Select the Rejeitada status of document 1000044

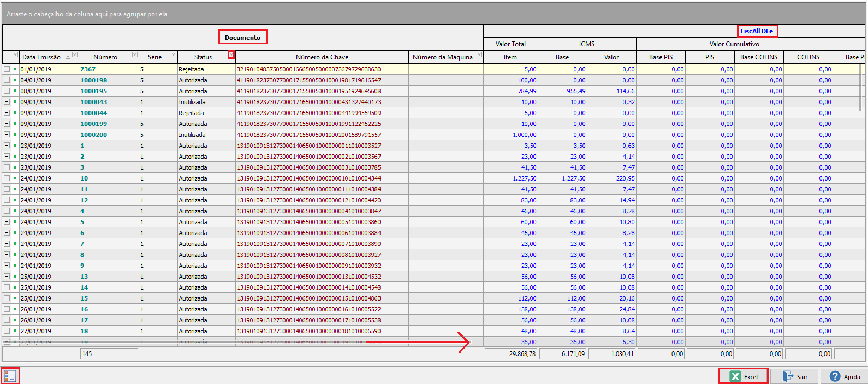click(206, 113)
